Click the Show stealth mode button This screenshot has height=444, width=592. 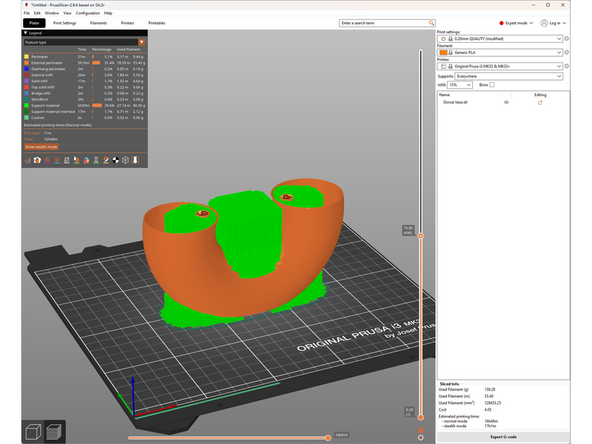pyautogui.click(x=41, y=147)
